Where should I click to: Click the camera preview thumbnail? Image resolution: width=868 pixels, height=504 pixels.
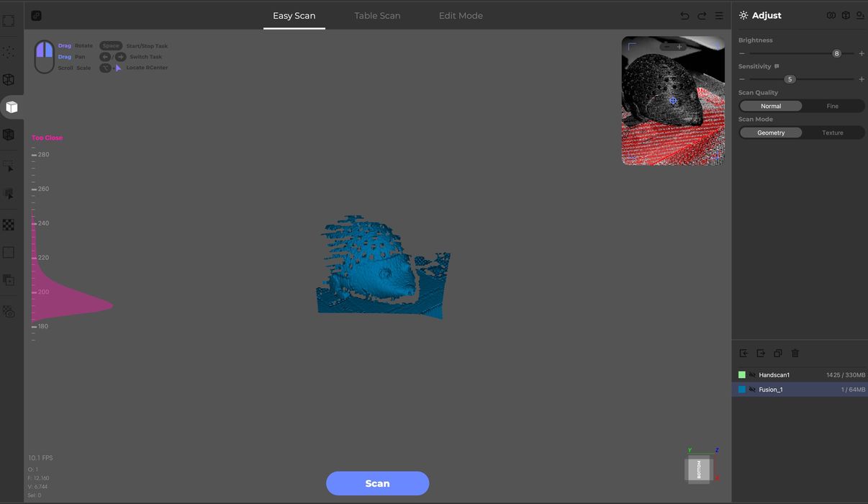[673, 101]
